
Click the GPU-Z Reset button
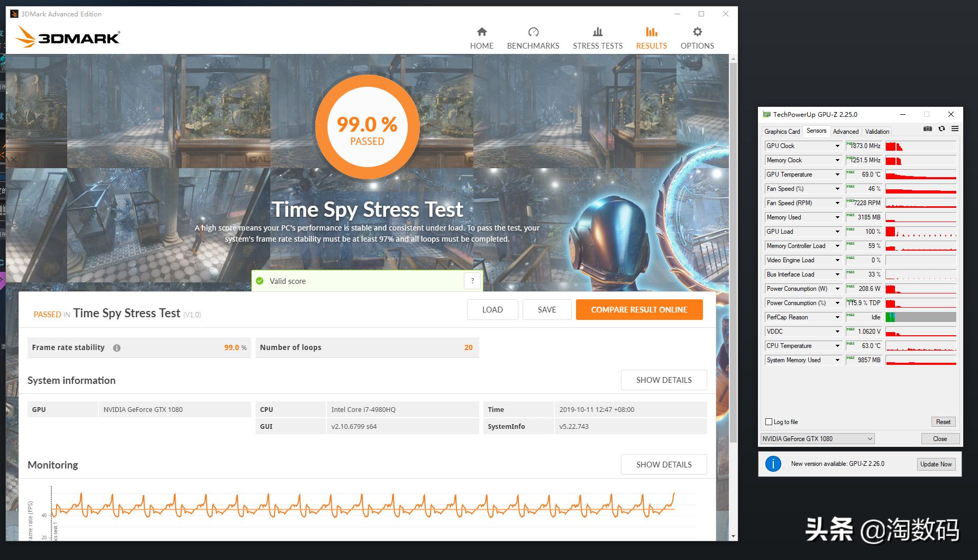pos(943,422)
